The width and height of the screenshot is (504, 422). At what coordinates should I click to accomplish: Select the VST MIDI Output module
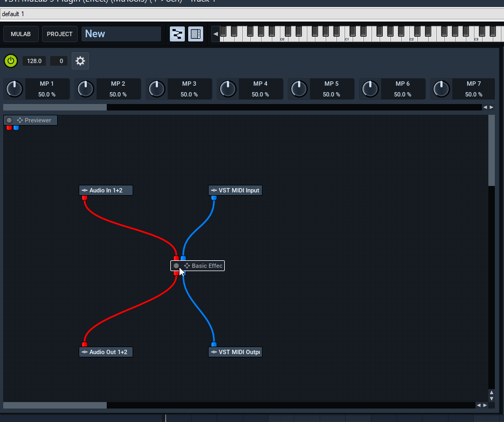[x=235, y=352]
